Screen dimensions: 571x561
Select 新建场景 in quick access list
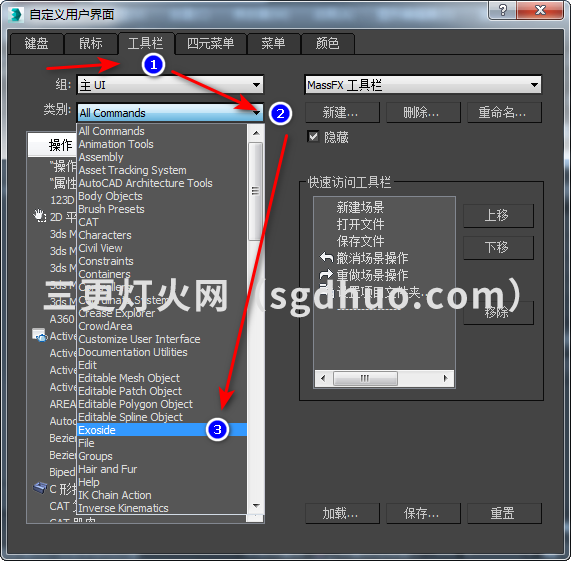pyautogui.click(x=360, y=208)
